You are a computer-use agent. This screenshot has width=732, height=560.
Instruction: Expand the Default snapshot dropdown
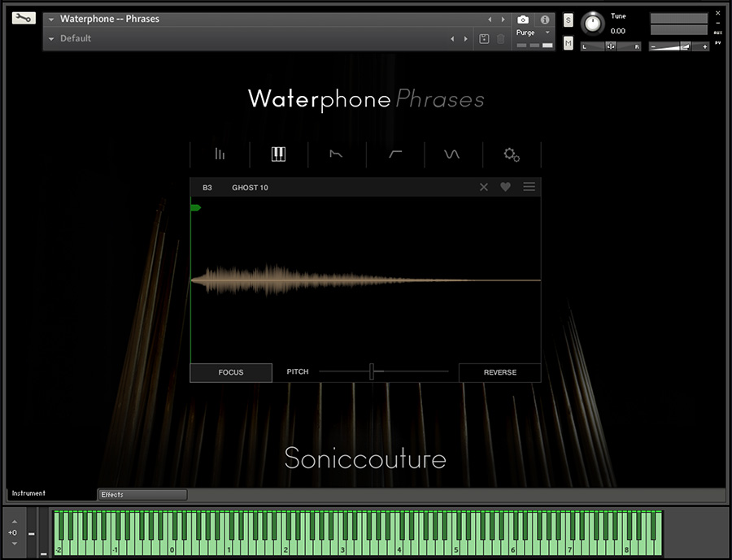tap(51, 39)
